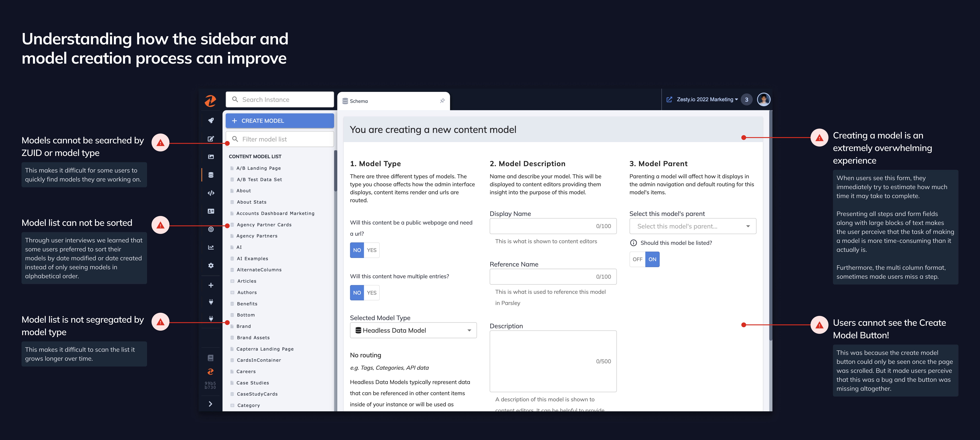Open the Launchpad rocket icon

[x=211, y=121]
